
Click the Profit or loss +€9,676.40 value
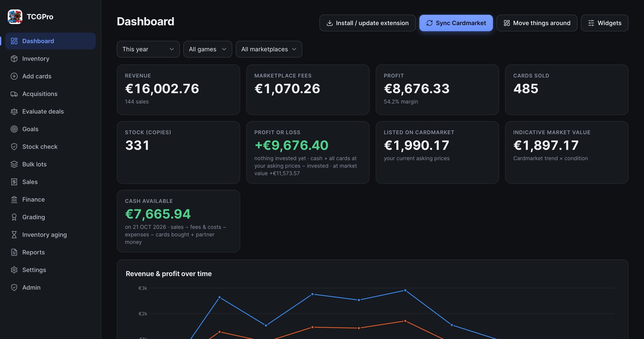[x=291, y=145]
